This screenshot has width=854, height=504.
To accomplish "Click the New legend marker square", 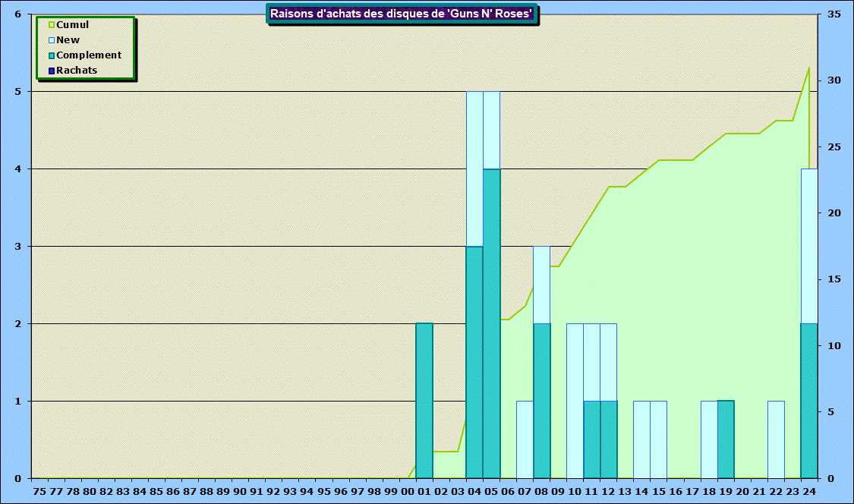I will pyautogui.click(x=52, y=40).
